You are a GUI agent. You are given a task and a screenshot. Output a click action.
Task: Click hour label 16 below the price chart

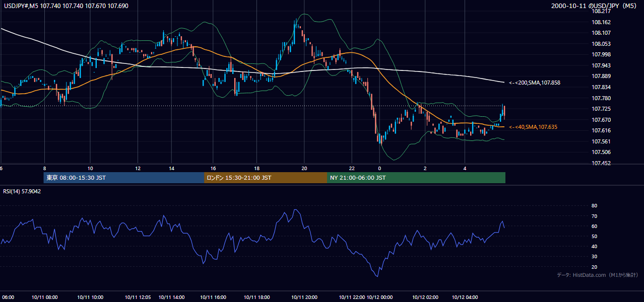point(213,168)
